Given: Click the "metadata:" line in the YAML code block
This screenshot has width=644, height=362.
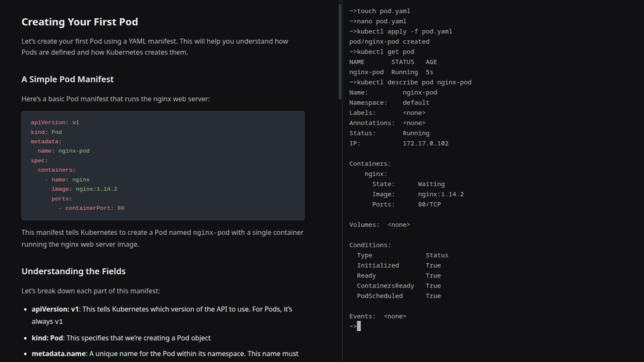Looking at the screenshot, I should (46, 141).
